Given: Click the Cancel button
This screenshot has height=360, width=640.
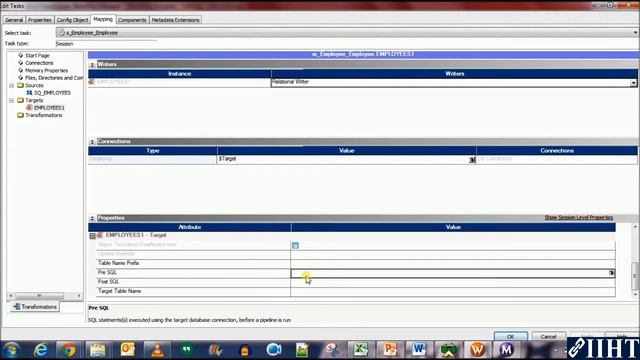Looking at the screenshot, I should pyautogui.click(x=549, y=337).
